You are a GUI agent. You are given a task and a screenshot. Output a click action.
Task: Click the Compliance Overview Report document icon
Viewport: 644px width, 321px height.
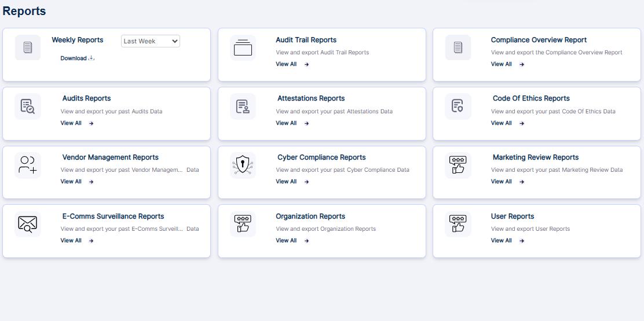[458, 47]
